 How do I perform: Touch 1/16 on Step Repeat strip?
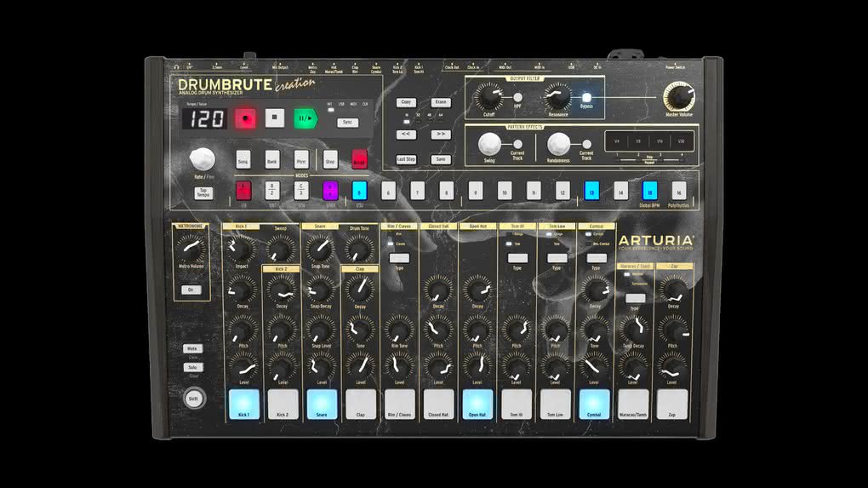(660, 141)
